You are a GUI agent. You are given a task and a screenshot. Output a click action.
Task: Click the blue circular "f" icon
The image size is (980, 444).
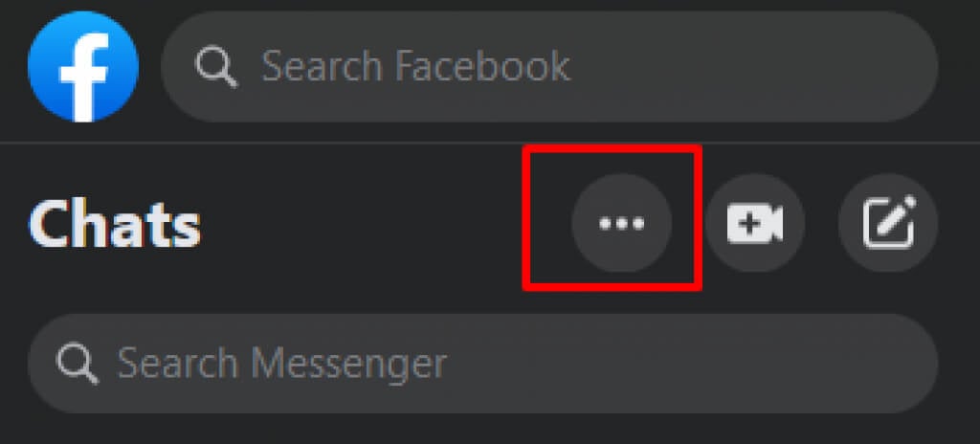point(83,66)
